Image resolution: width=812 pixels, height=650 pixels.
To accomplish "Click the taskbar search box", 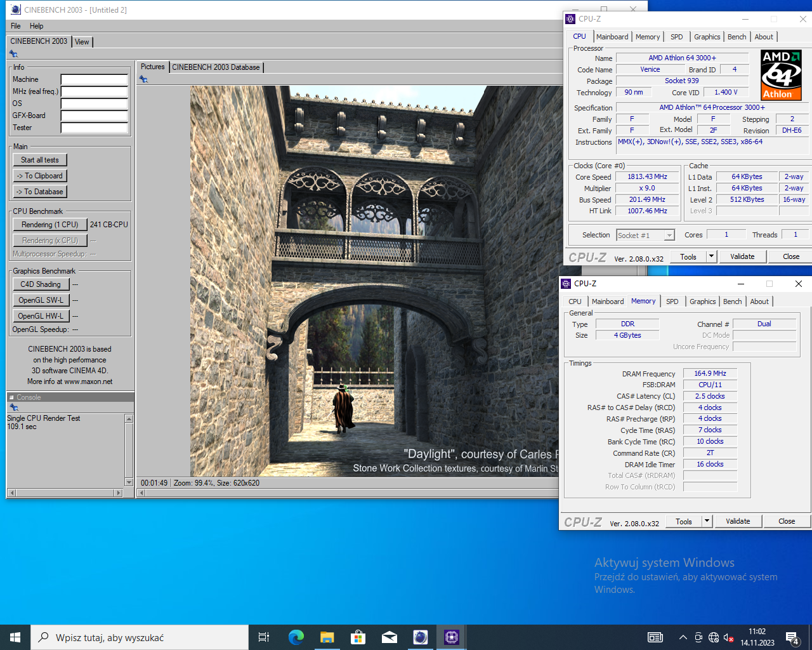I will [x=140, y=637].
